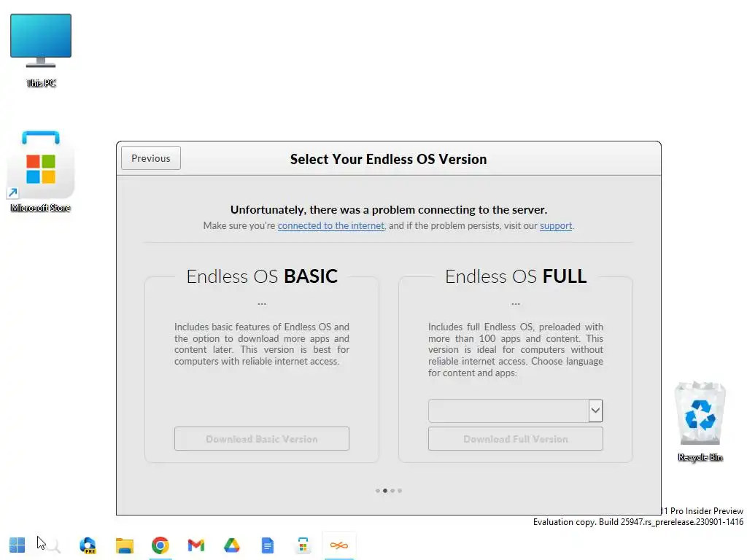747x560 pixels.
Task: Go back with the Previous button
Action: [x=150, y=158]
